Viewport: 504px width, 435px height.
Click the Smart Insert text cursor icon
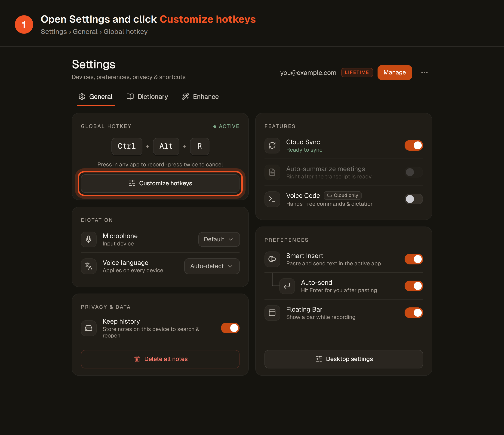(x=272, y=259)
